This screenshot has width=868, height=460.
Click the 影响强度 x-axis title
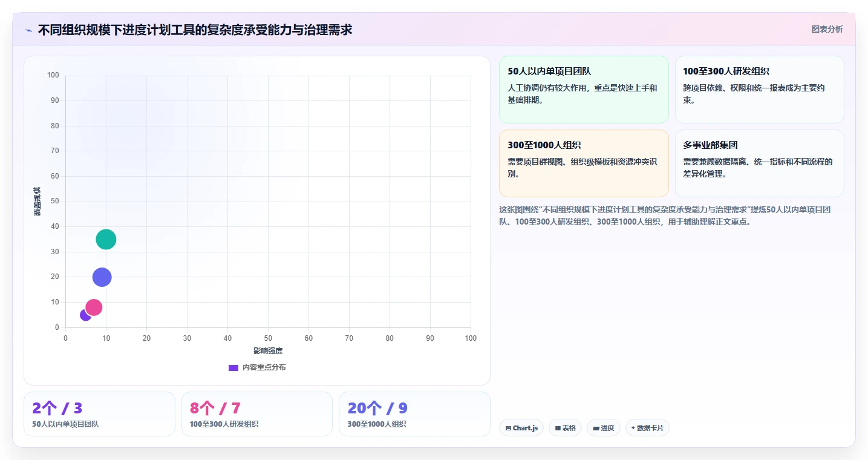click(x=268, y=351)
